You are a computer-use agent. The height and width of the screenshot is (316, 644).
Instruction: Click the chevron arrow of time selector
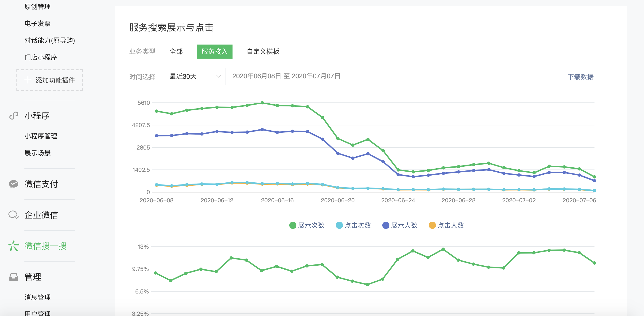pyautogui.click(x=218, y=77)
